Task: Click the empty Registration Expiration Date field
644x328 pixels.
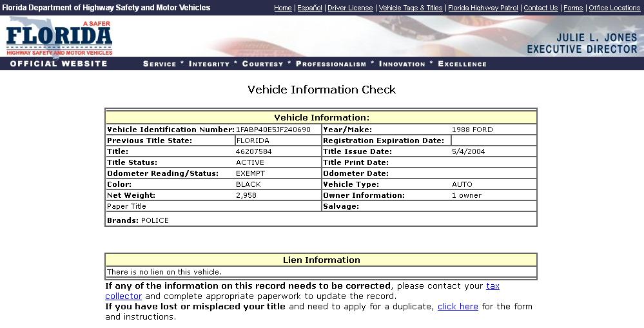Action: point(493,140)
